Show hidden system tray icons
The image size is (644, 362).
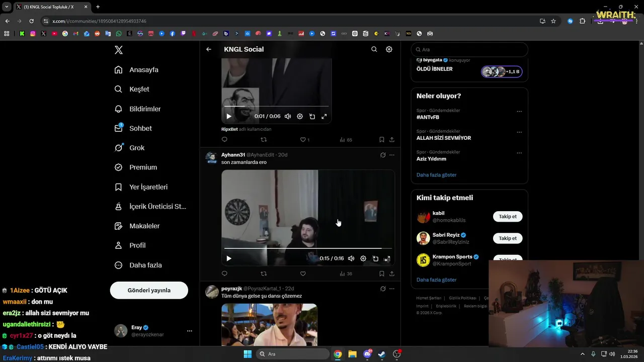[583, 354]
